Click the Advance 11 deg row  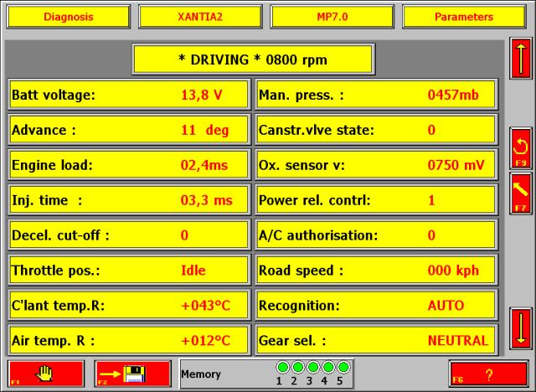[129, 130]
